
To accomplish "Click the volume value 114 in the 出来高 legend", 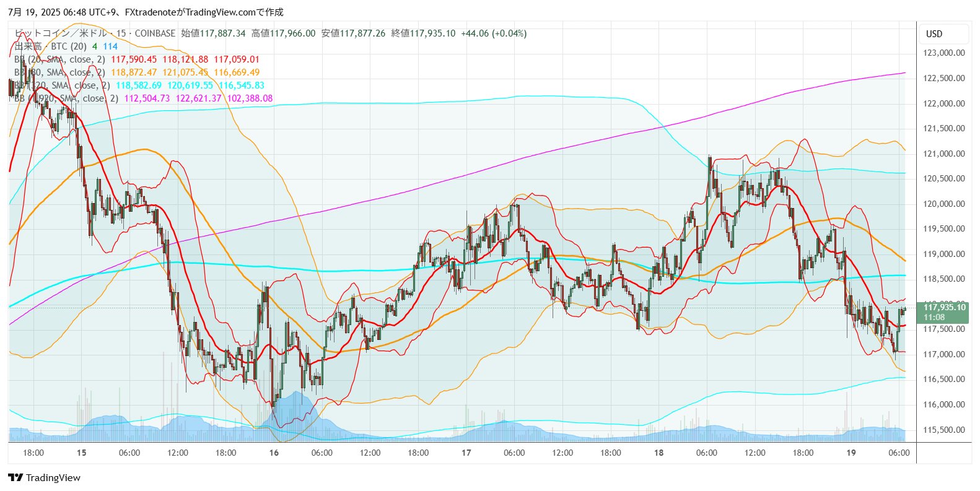I will pos(110,46).
